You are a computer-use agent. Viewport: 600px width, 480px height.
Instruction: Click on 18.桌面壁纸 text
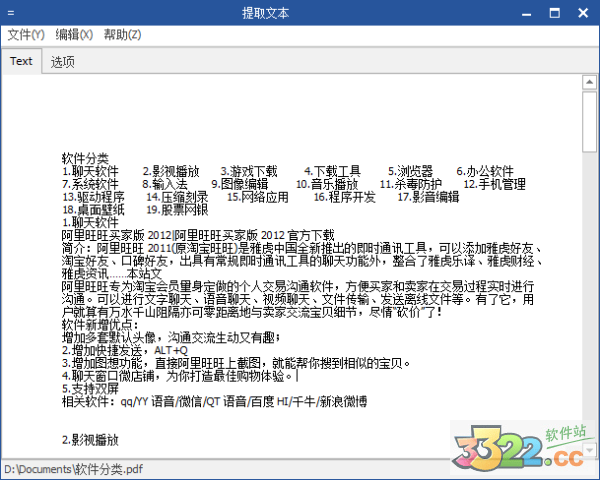point(93,209)
